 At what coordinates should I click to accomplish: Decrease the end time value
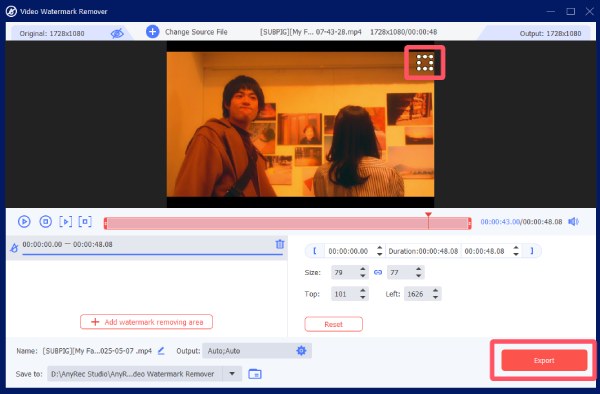(x=516, y=254)
